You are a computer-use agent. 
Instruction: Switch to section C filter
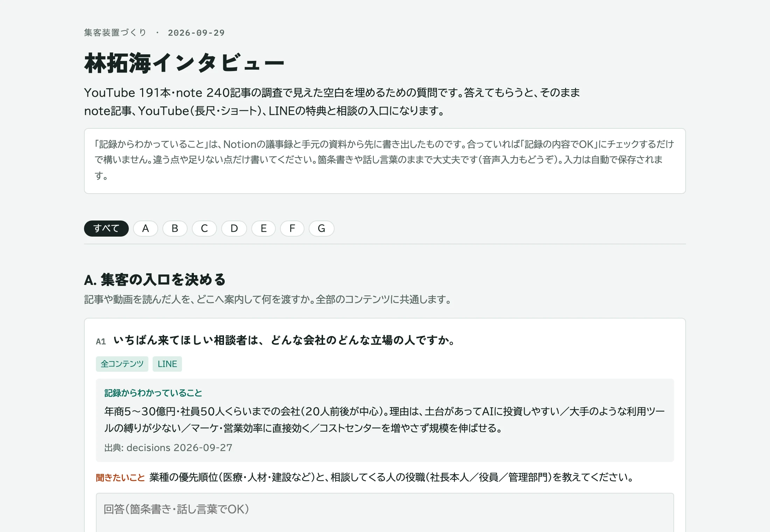click(204, 229)
